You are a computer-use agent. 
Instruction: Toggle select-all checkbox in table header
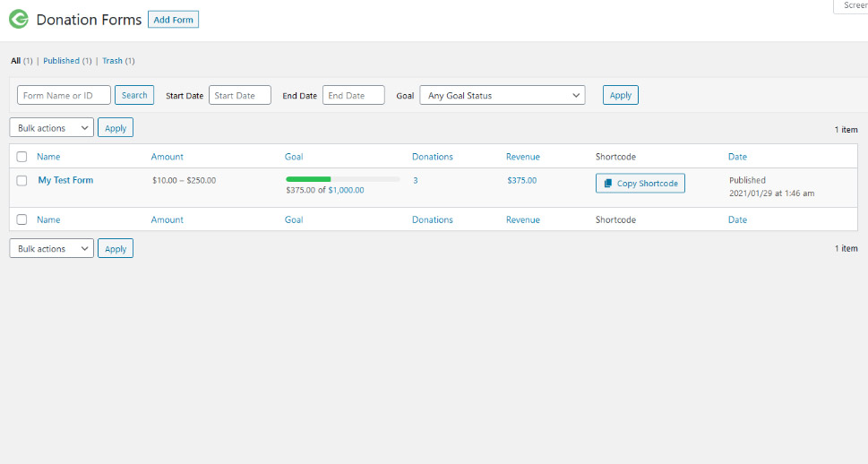[x=22, y=157]
